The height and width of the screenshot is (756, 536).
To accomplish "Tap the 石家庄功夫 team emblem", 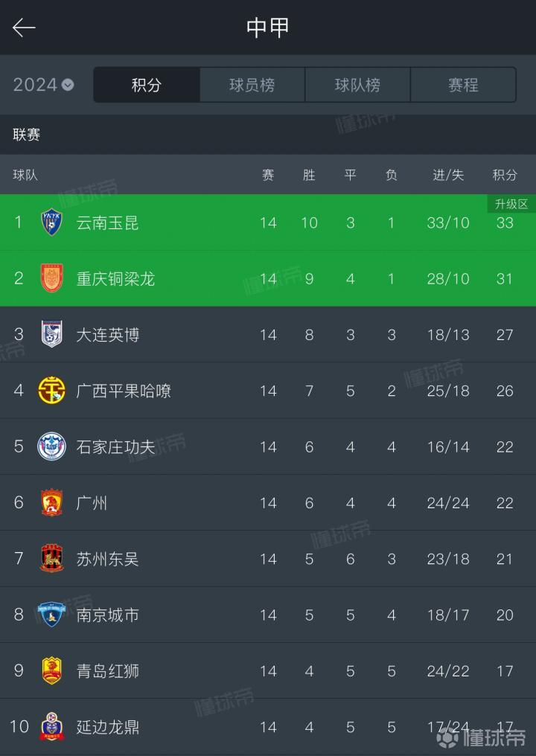I will click(x=51, y=446).
